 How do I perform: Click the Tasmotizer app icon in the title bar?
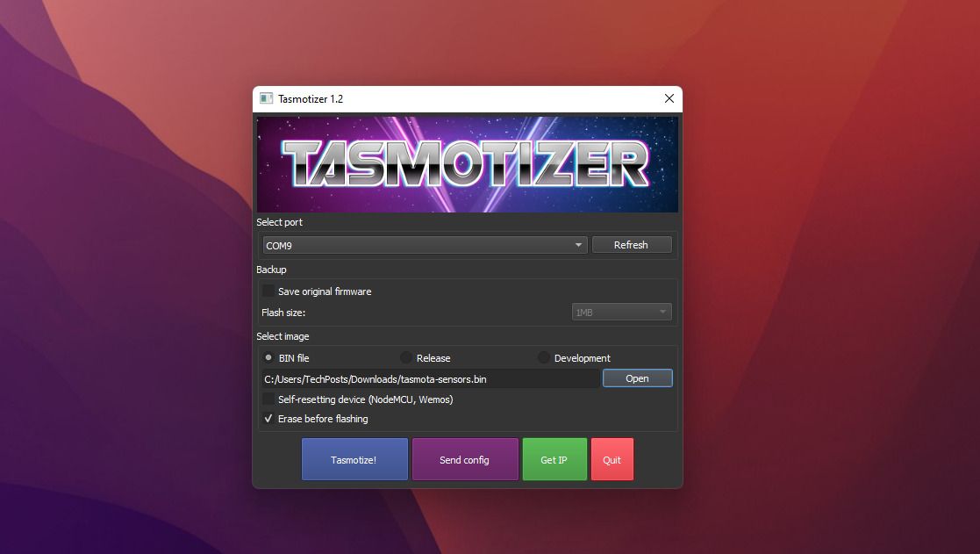tap(266, 98)
